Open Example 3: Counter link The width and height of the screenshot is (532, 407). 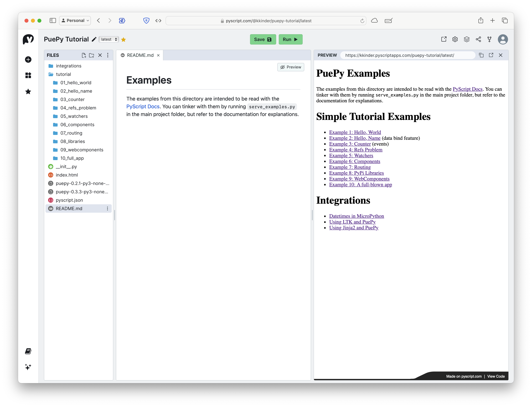350,144
